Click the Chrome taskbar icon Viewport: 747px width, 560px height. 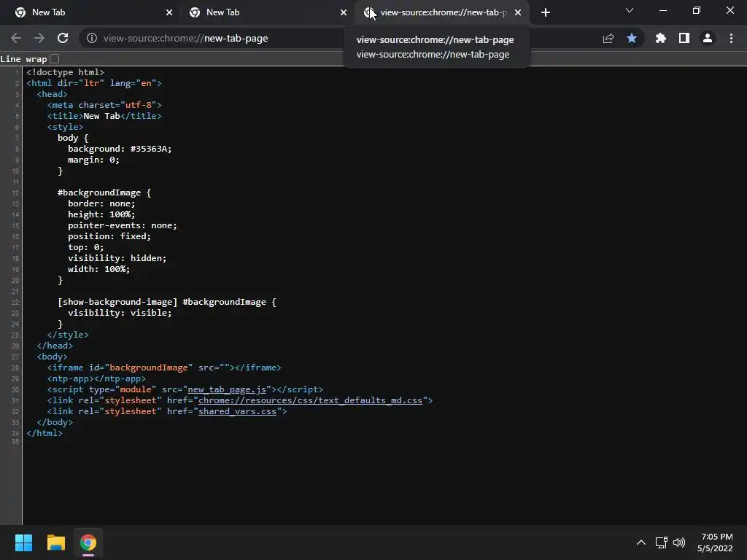(x=88, y=542)
